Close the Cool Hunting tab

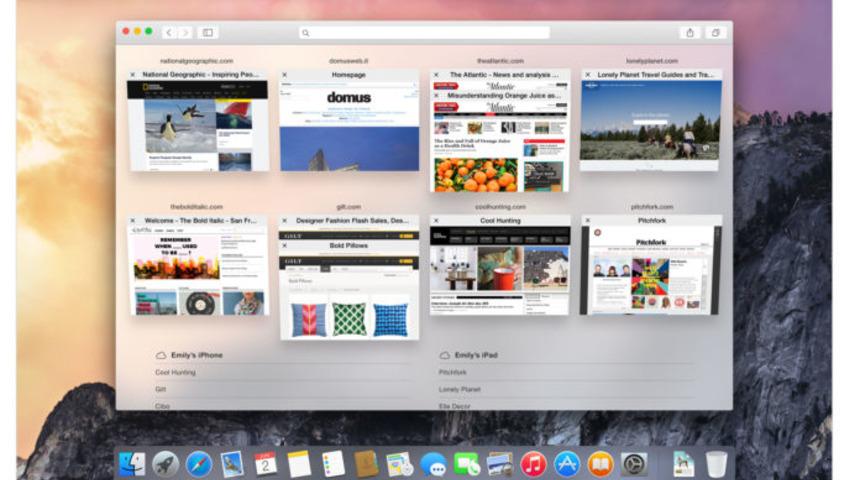(437, 221)
